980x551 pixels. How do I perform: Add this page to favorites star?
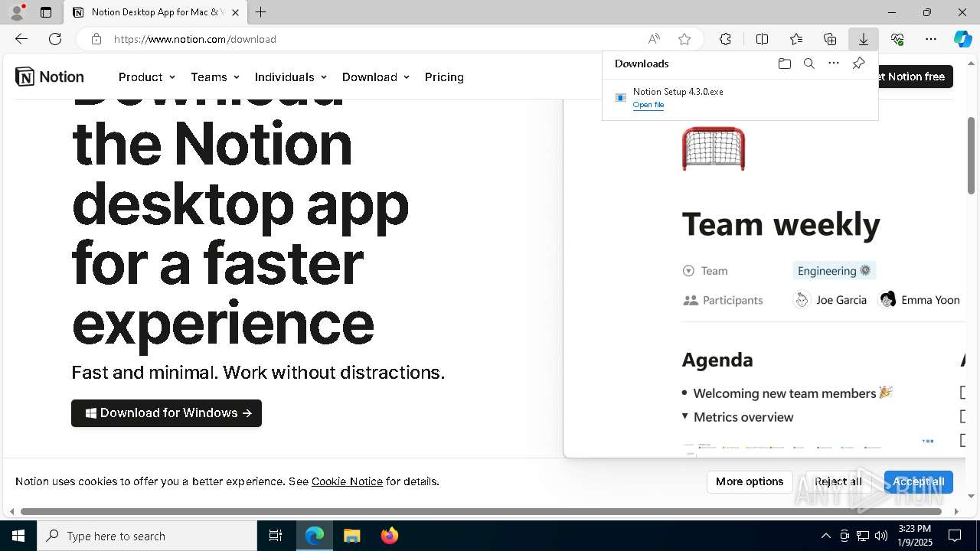(x=684, y=39)
